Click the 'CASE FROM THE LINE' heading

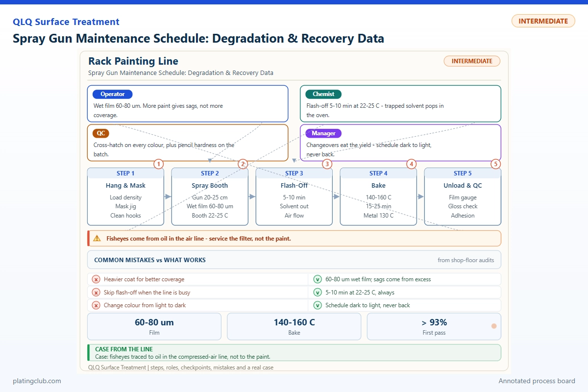point(124,349)
